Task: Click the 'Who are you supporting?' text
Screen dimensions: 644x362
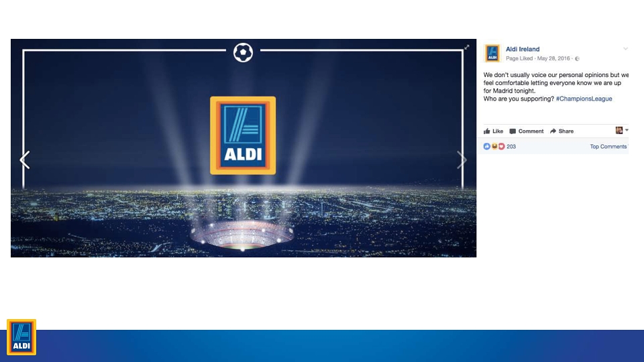Action: [519, 99]
